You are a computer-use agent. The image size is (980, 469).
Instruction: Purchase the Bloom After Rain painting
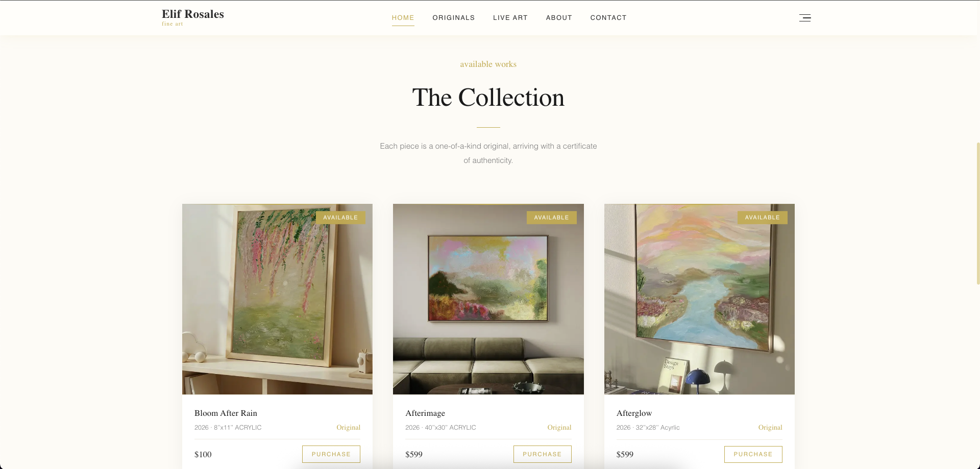tap(331, 454)
